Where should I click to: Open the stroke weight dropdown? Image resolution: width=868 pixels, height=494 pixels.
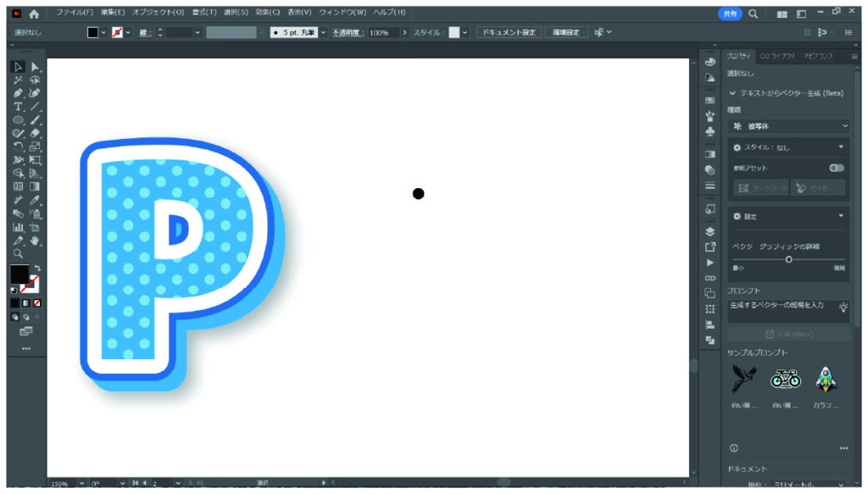click(198, 33)
